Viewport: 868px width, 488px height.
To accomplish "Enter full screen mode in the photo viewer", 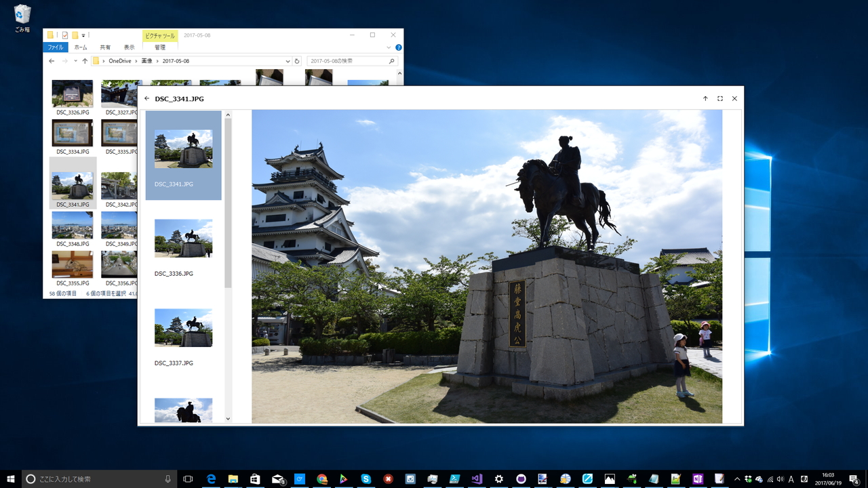I will click(719, 98).
